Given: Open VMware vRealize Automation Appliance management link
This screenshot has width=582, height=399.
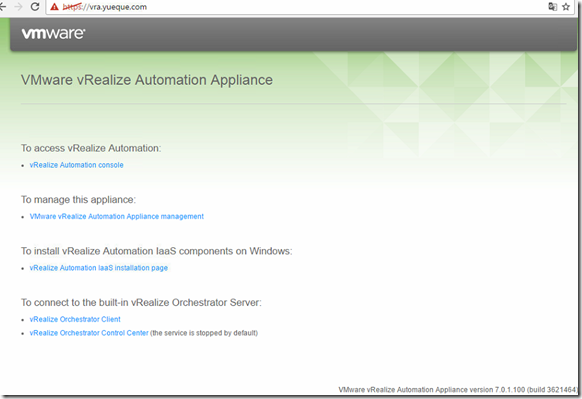Looking at the screenshot, I should tap(117, 216).
